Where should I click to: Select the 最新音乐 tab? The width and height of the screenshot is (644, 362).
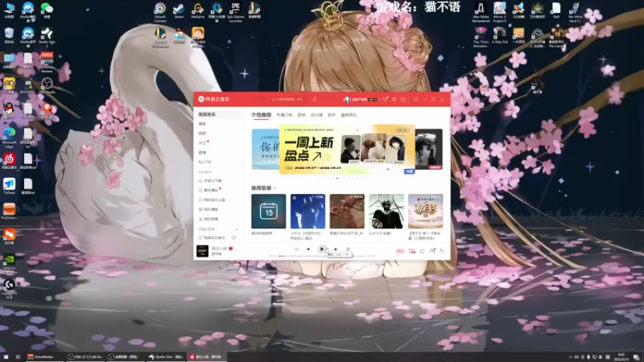[x=349, y=115]
